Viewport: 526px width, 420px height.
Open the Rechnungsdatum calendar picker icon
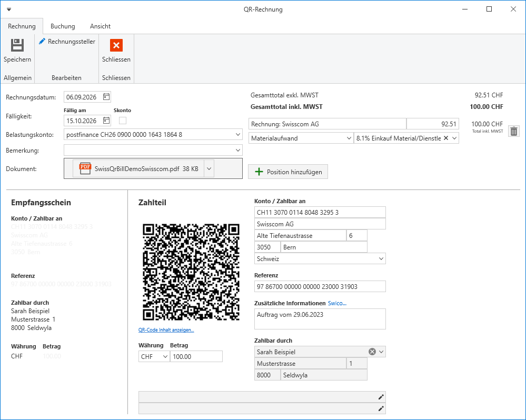coord(106,97)
